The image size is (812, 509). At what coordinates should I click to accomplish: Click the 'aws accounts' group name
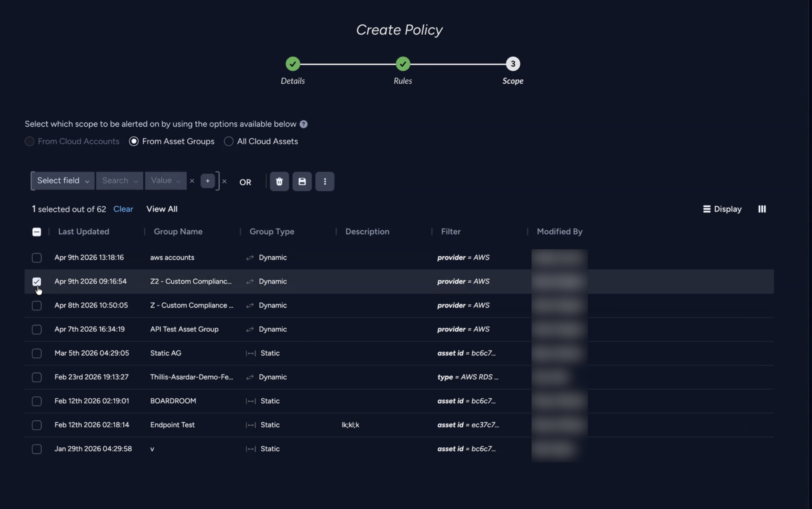pos(172,258)
